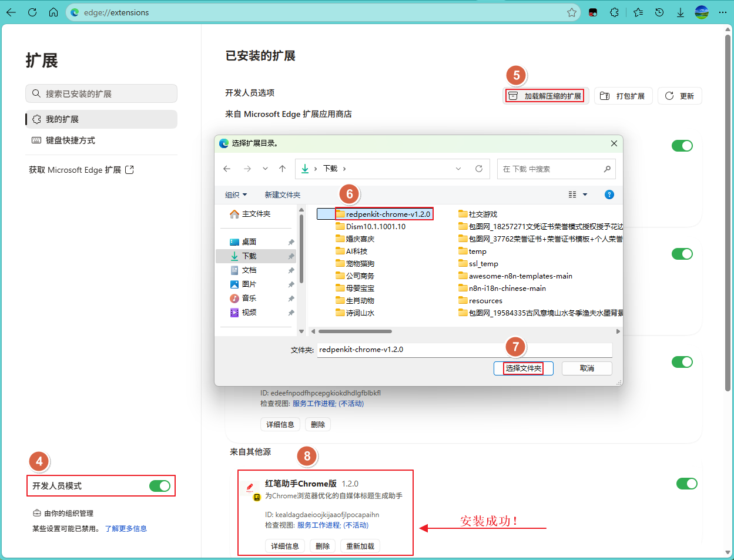Screen dimensions: 734x560
Task: Open the Favorites list icon
Action: pyautogui.click(x=638, y=12)
